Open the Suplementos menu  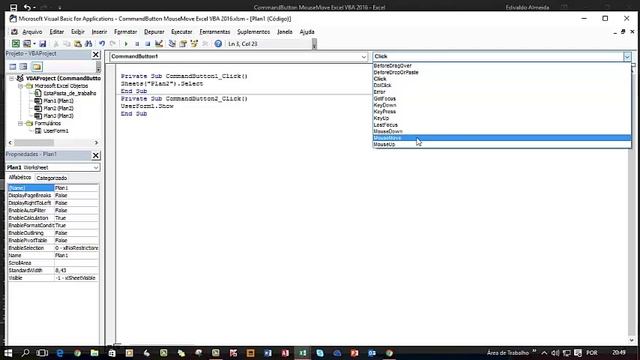tap(253, 32)
